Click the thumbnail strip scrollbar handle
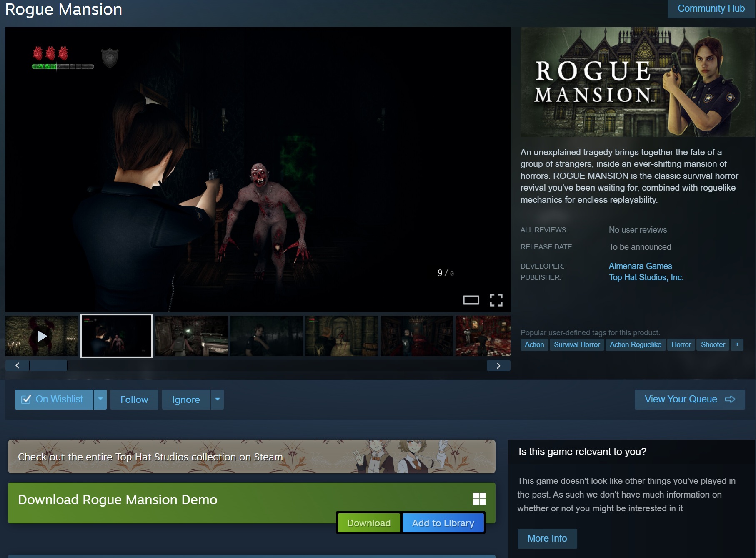Image resolution: width=756 pixels, height=558 pixels. pyautogui.click(x=48, y=366)
